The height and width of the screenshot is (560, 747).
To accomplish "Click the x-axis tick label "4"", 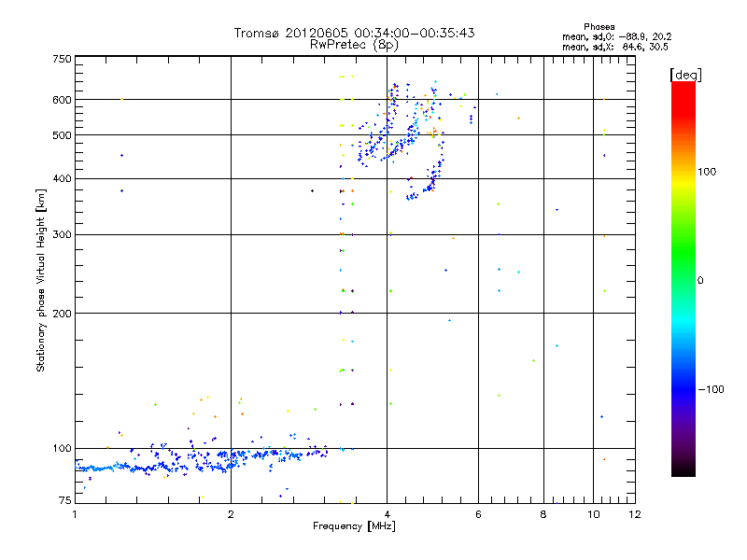I will coord(387,514).
